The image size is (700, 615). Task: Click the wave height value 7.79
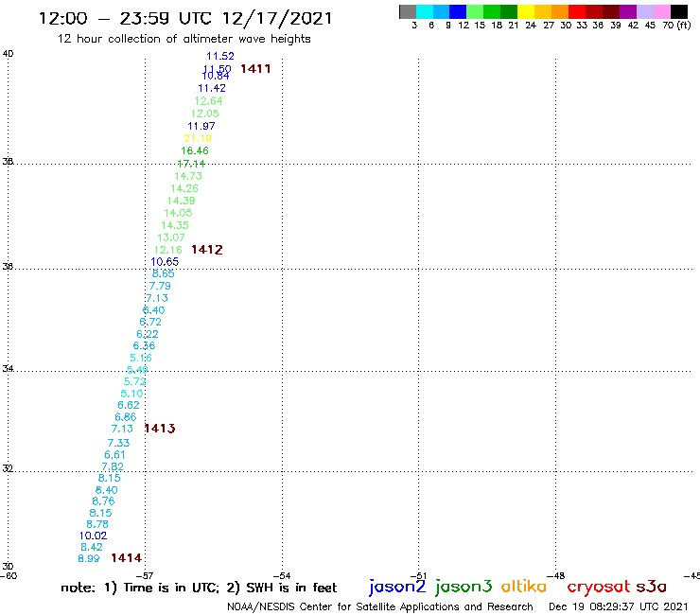click(x=160, y=286)
